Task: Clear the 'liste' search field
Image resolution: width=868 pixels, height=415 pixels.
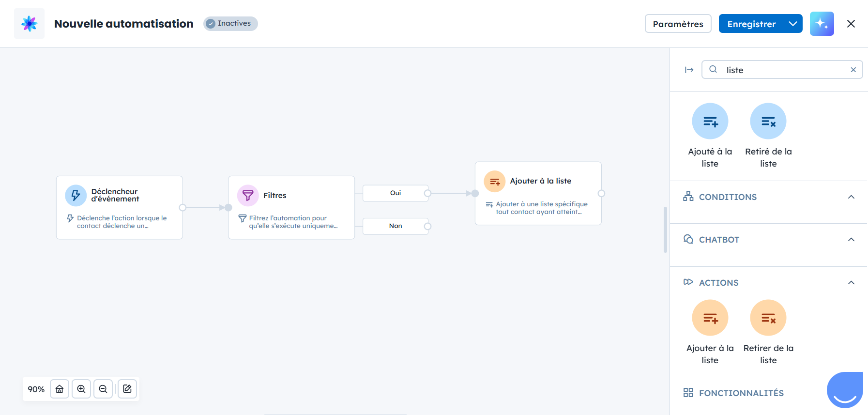Action: (853, 70)
